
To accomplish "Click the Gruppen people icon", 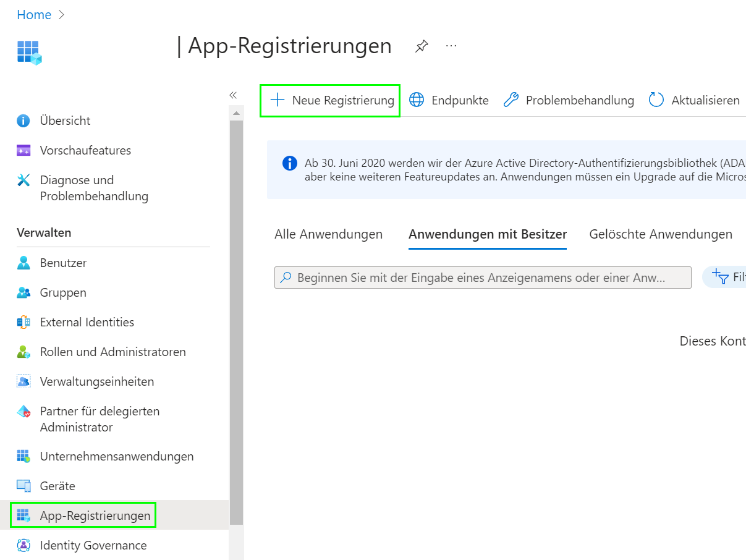I will tap(23, 292).
